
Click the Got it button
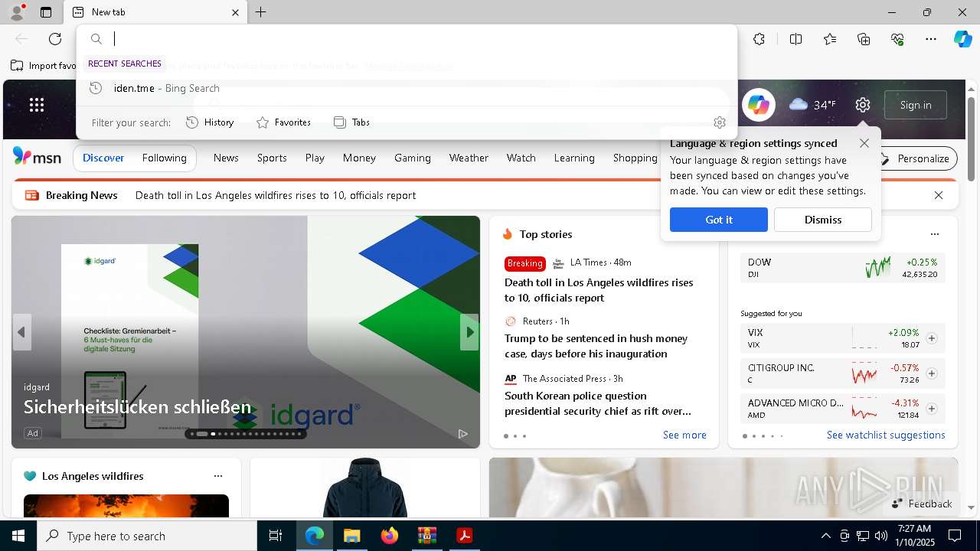point(719,220)
